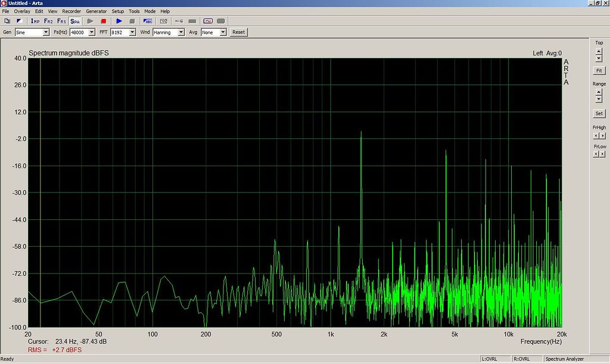
Task: Select the FR1 single-channel mode icon
Action: pos(60,20)
